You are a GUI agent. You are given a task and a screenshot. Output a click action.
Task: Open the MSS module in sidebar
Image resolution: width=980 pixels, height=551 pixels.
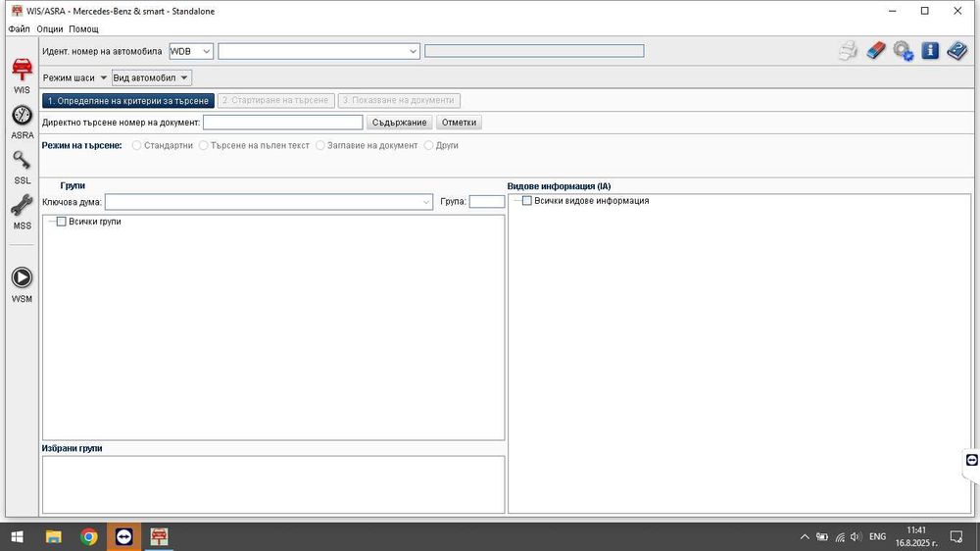(x=22, y=212)
